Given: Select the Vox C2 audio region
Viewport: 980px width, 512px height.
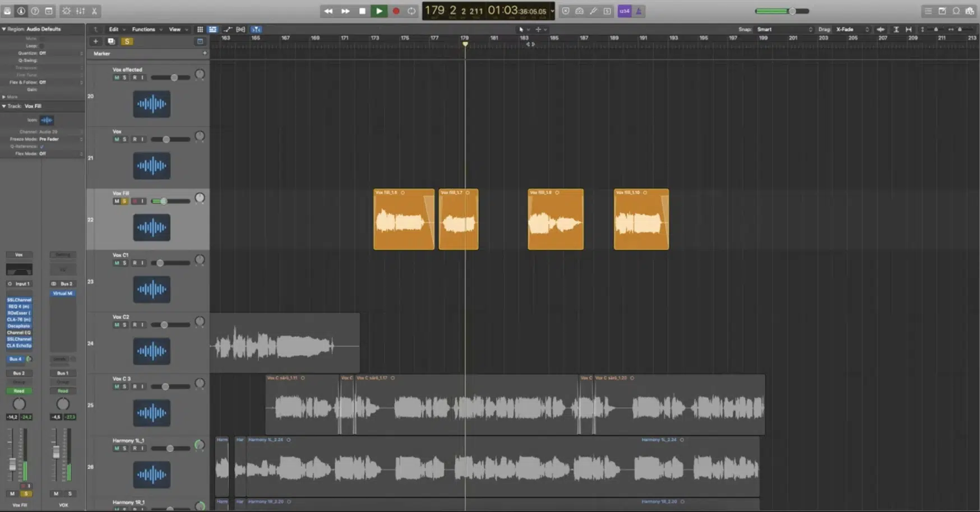Looking at the screenshot, I should pyautogui.click(x=285, y=343).
